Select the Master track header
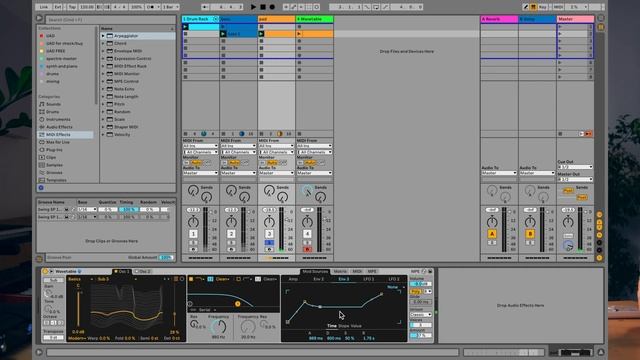 pyautogui.click(x=575, y=19)
